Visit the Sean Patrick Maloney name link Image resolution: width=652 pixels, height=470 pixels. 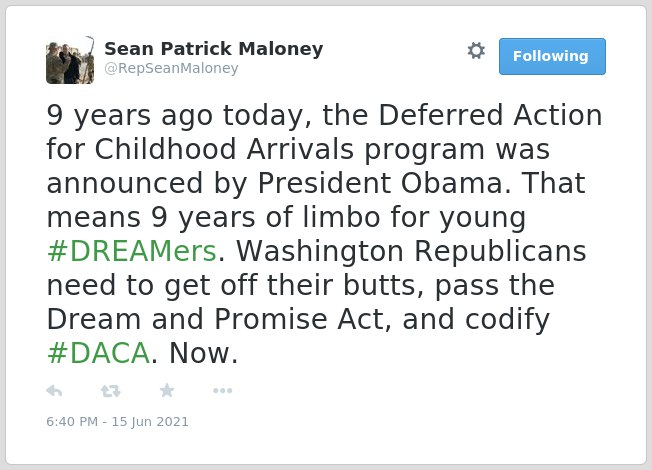[214, 49]
